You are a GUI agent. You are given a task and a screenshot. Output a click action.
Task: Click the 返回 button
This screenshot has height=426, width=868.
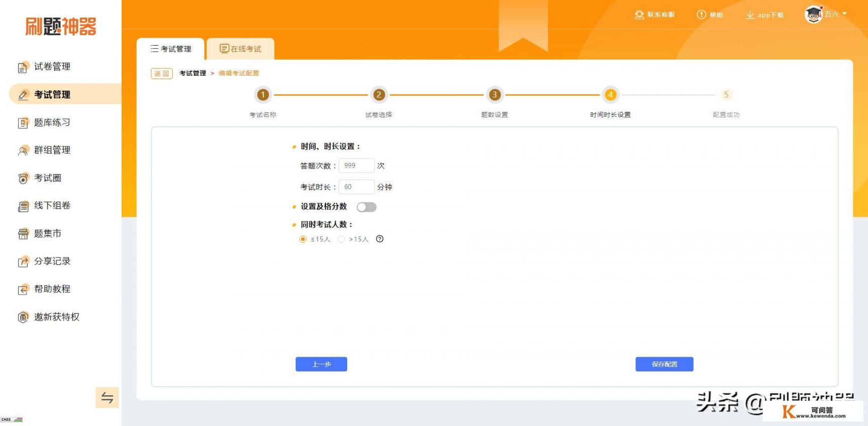[162, 74]
